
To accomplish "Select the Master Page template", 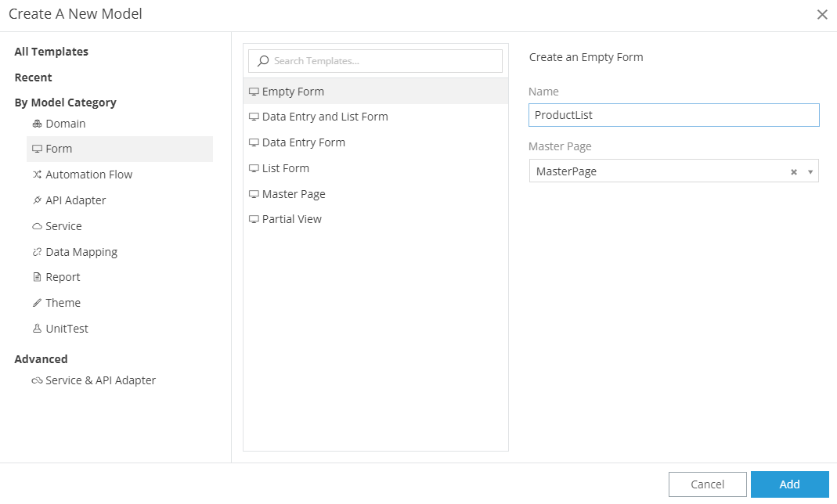I will point(293,194).
